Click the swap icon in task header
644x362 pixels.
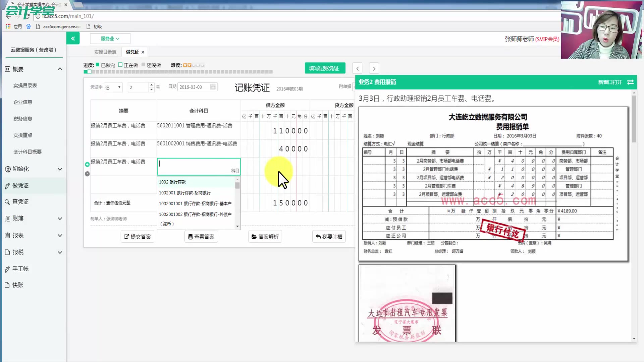(x=630, y=82)
